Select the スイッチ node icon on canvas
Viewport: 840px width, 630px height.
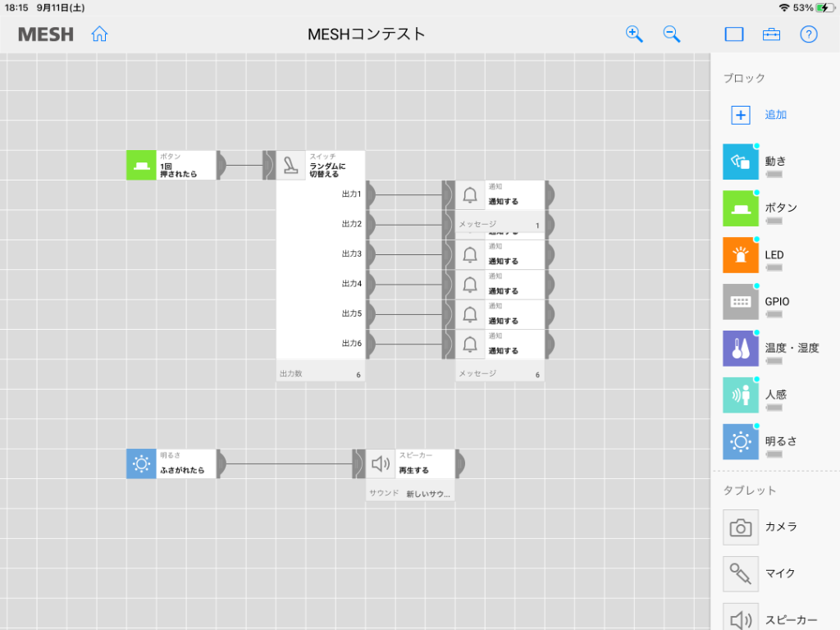point(290,165)
